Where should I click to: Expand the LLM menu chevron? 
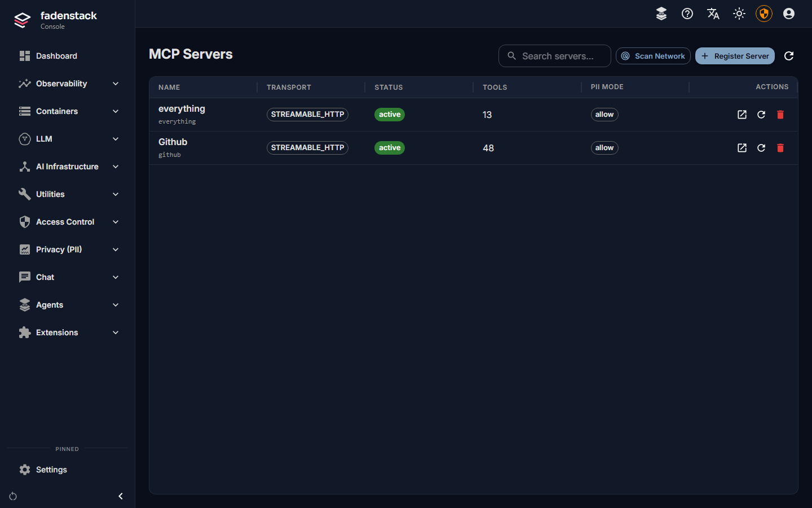tap(116, 139)
